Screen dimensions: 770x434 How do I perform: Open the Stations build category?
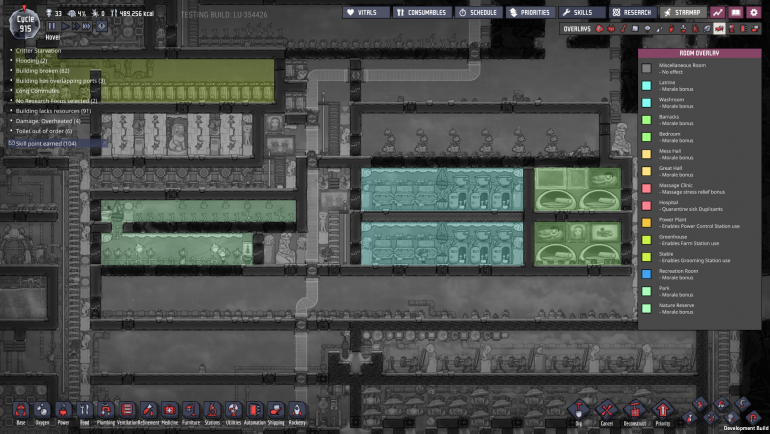[212, 410]
